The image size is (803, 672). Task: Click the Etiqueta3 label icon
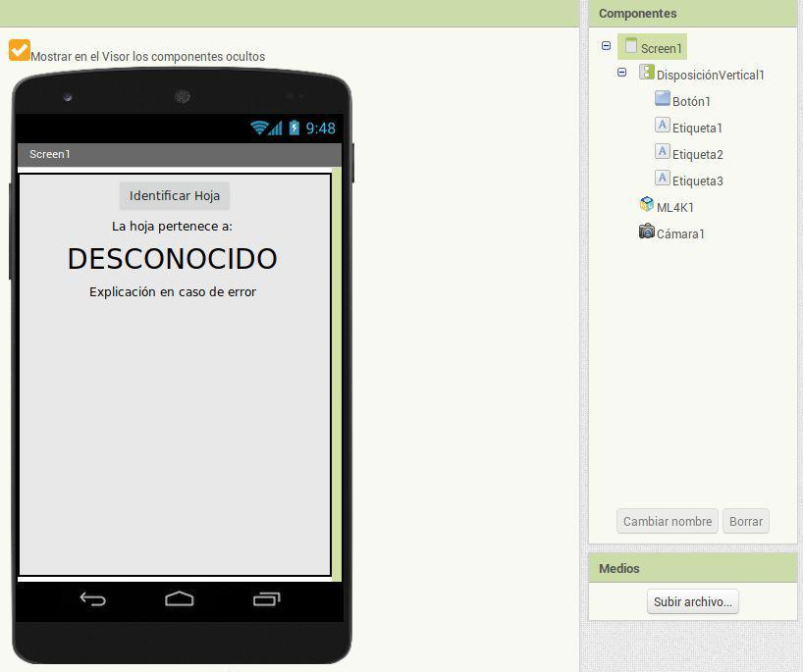pos(663,179)
